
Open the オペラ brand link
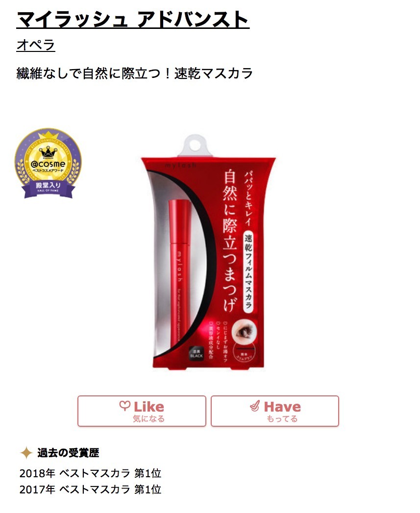pyautogui.click(x=36, y=45)
